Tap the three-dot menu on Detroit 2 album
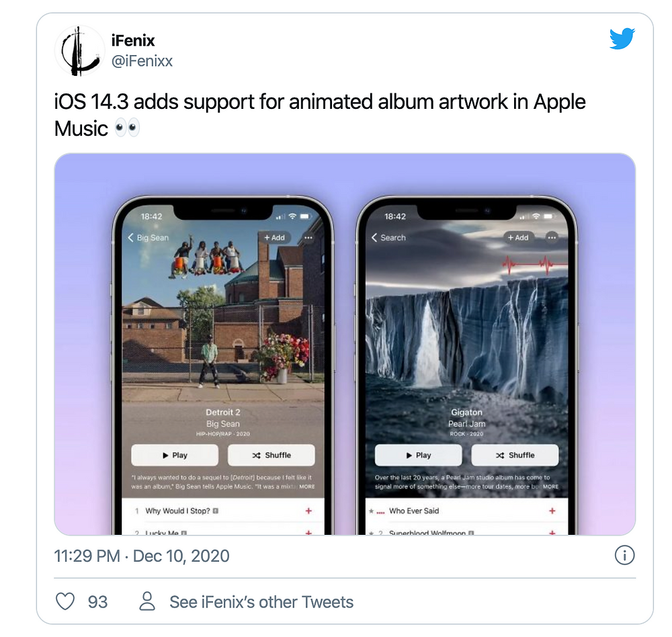 [308, 237]
